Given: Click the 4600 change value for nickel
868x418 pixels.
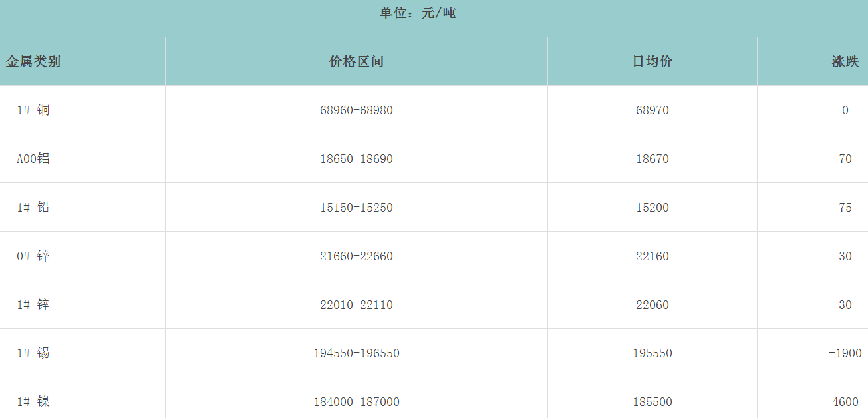Looking at the screenshot, I should click(845, 402).
